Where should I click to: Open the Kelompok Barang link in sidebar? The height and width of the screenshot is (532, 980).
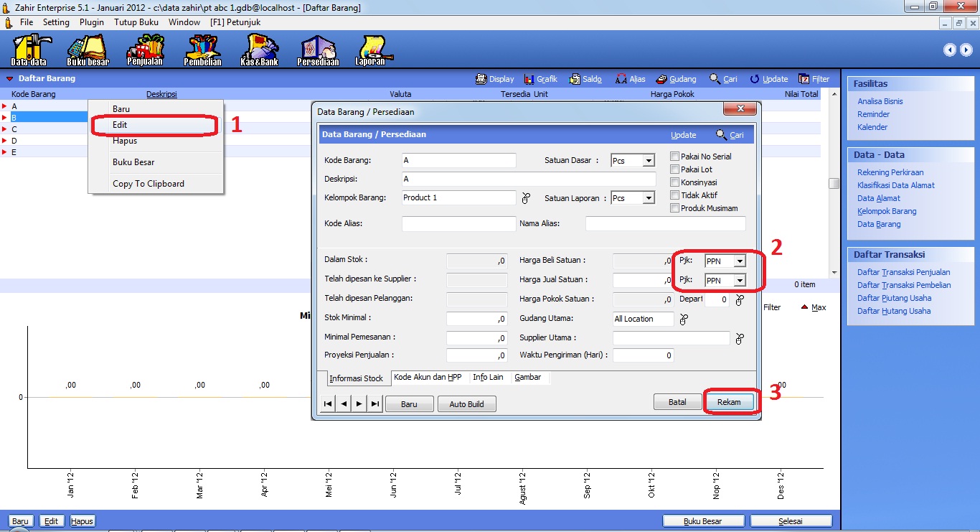tap(887, 211)
